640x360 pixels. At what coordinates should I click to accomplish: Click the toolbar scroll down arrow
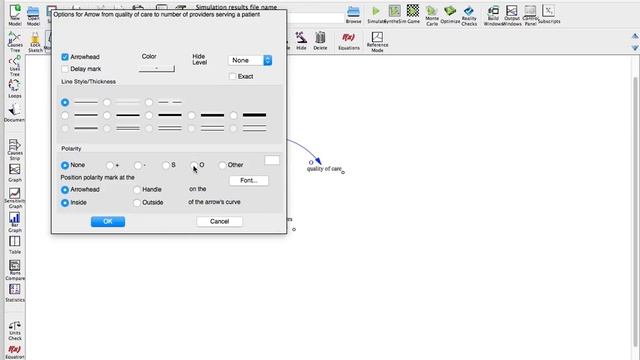(x=635, y=47)
